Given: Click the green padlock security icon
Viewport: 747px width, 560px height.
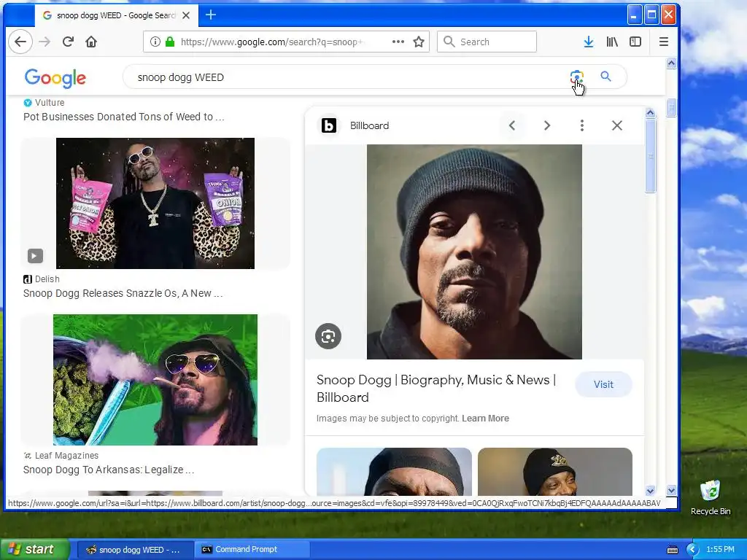Looking at the screenshot, I should pyautogui.click(x=169, y=42).
